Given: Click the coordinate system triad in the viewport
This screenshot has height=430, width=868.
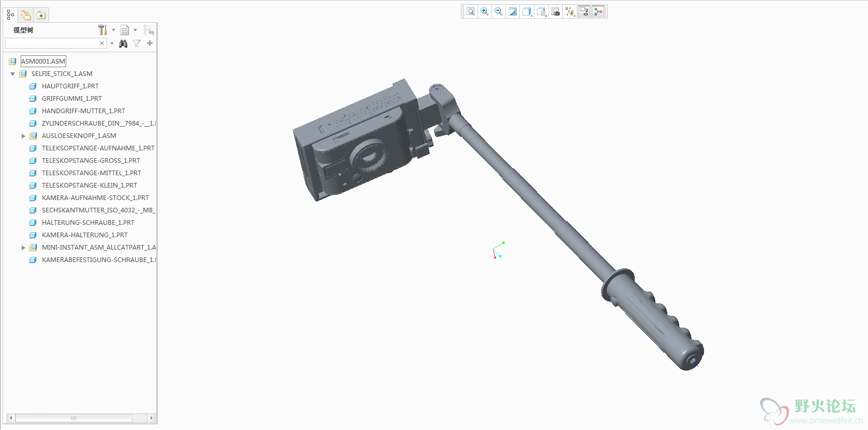Looking at the screenshot, I should point(498,250).
